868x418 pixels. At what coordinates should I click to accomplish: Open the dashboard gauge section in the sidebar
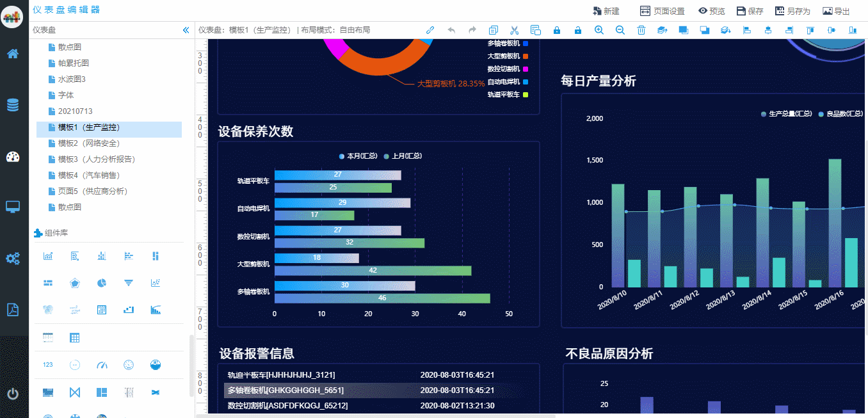point(13,157)
